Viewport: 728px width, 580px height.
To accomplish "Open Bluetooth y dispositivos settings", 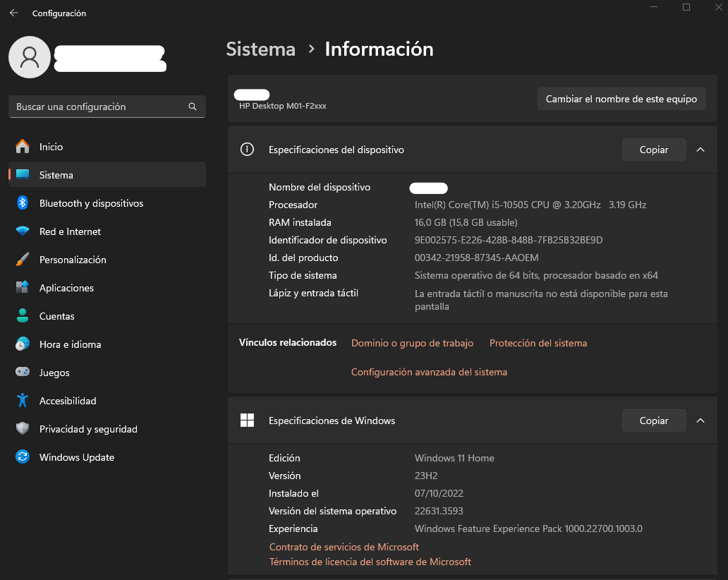I will click(107, 203).
